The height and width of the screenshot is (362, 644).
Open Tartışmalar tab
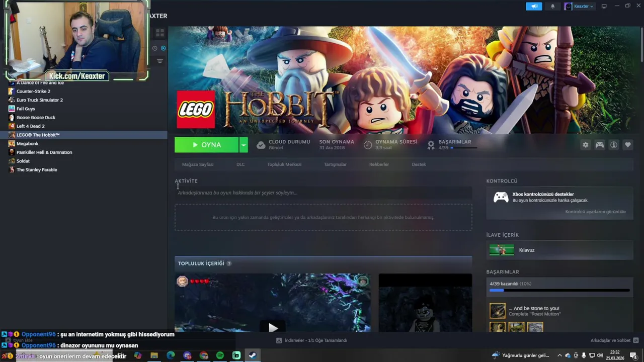pos(335,164)
